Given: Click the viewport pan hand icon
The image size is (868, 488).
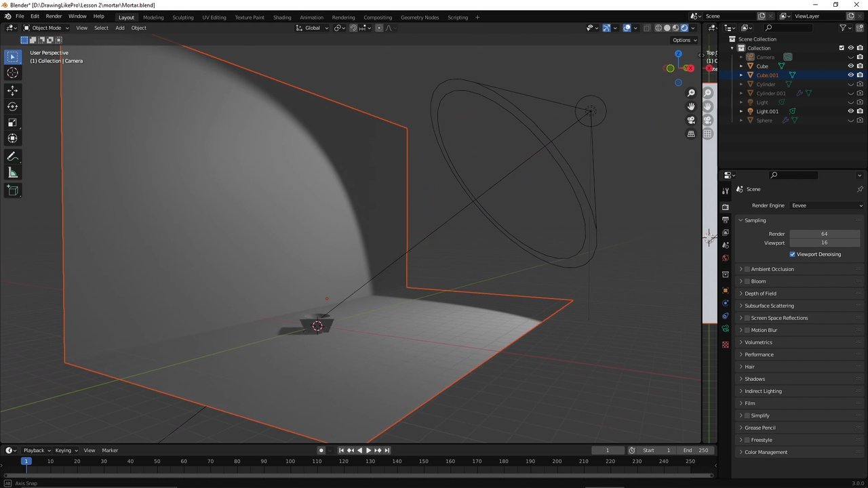Looking at the screenshot, I should [x=691, y=106].
